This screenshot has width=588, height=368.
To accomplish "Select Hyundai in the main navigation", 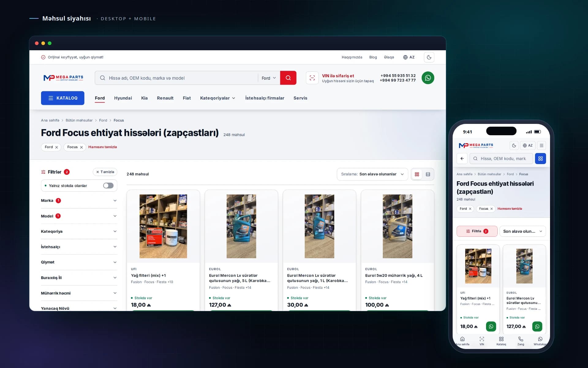I will tap(123, 98).
